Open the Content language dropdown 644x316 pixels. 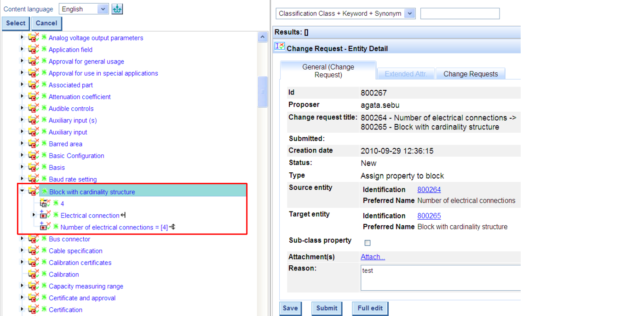[103, 9]
